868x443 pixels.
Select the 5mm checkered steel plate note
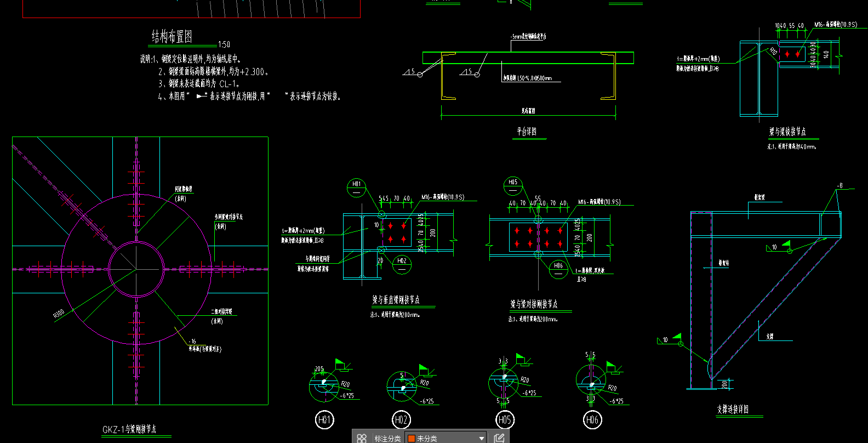528,37
